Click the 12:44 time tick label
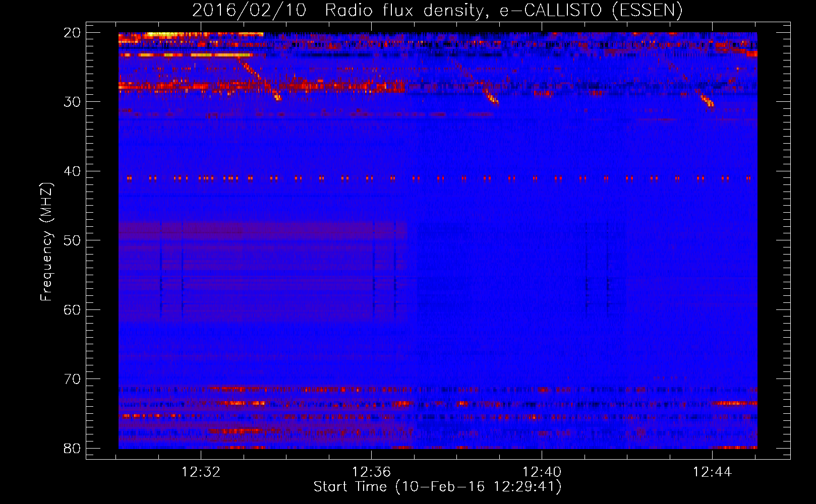 point(712,472)
